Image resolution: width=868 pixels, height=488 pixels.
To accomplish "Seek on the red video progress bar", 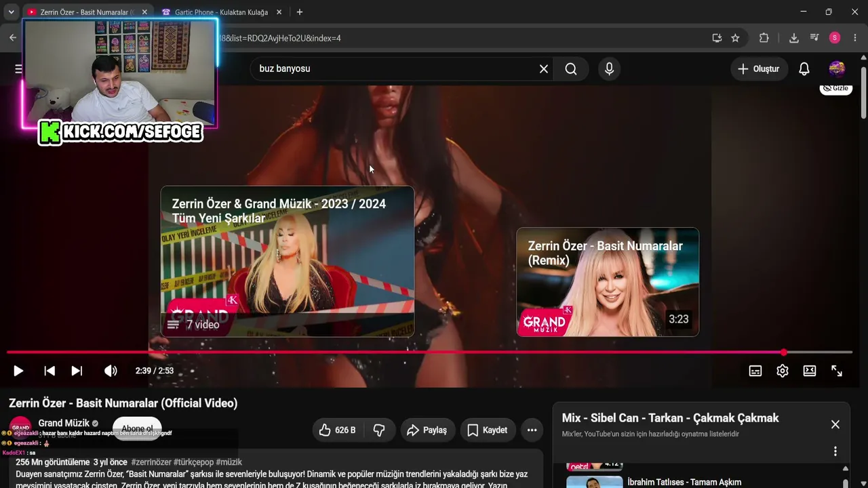I will [x=429, y=352].
